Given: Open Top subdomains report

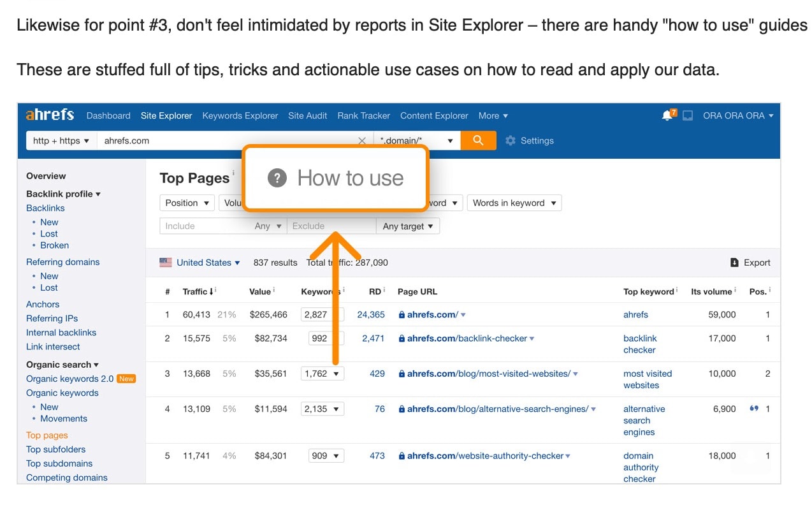Looking at the screenshot, I should (59, 463).
